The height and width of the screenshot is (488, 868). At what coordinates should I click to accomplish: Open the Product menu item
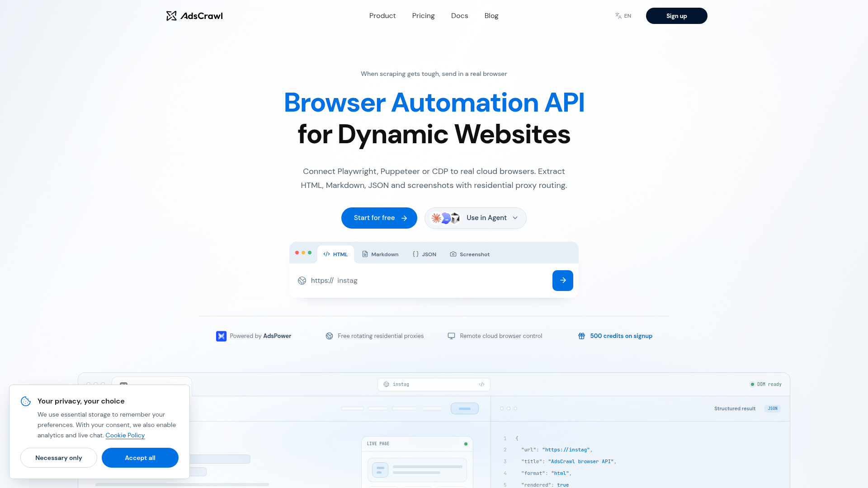(x=382, y=16)
